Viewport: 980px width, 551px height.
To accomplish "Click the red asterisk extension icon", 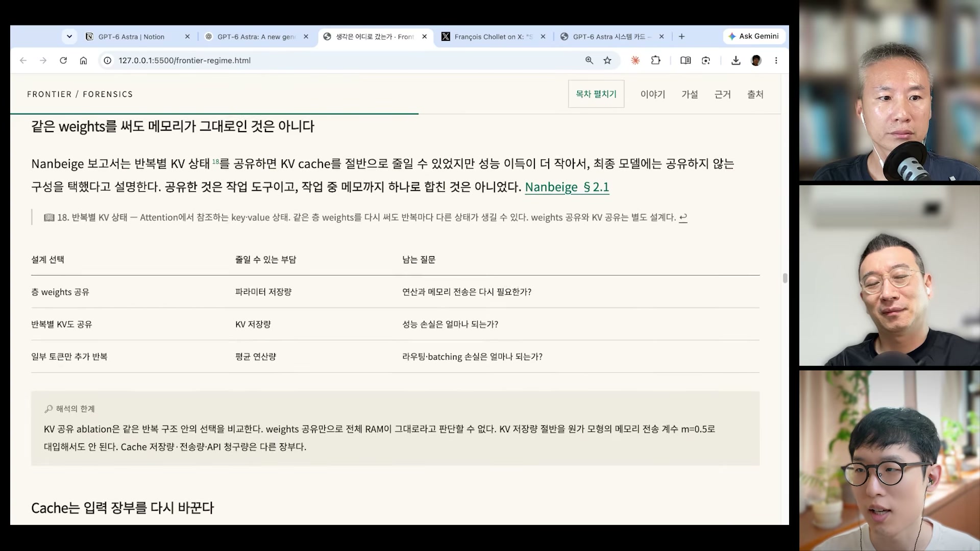I will tap(635, 60).
